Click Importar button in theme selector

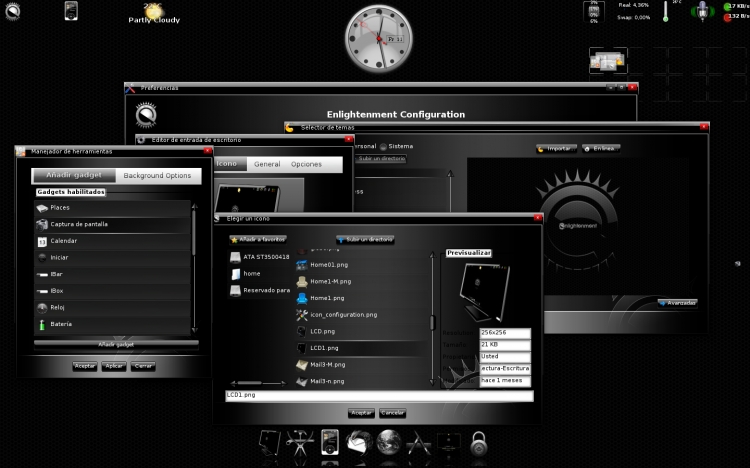point(556,149)
